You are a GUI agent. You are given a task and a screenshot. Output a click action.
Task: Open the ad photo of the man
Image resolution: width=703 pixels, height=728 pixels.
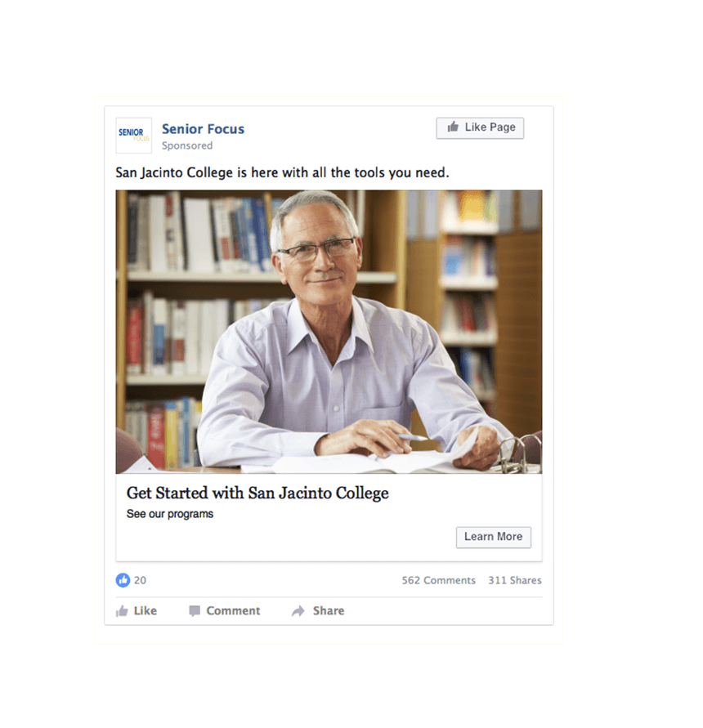pyautogui.click(x=329, y=332)
